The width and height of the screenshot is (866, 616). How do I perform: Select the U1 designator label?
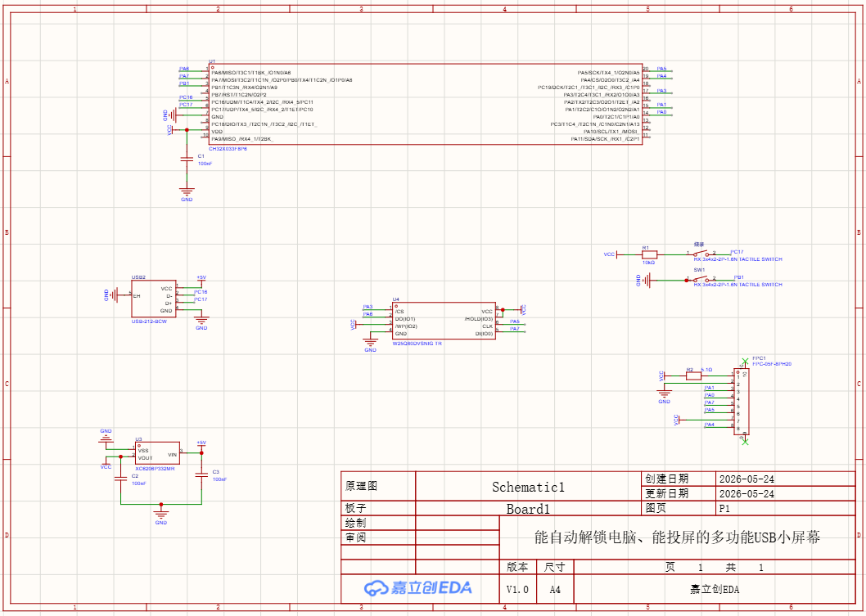[211, 61]
